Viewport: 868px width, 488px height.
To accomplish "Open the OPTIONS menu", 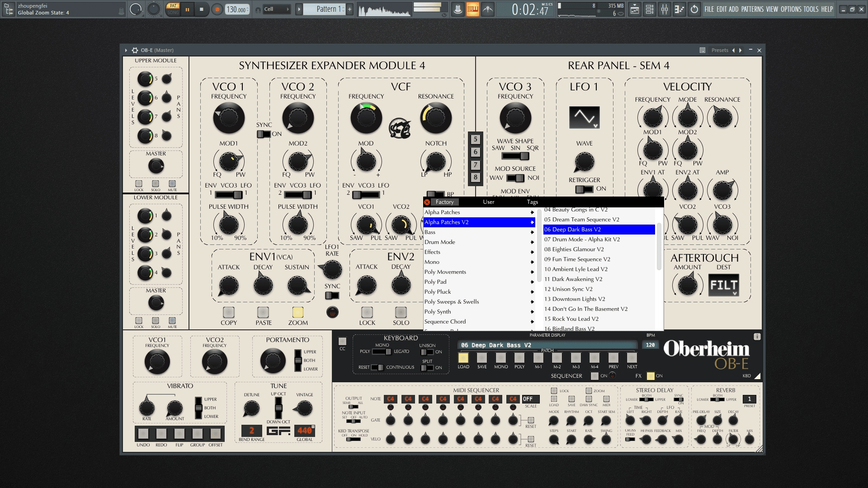I will pos(791,9).
